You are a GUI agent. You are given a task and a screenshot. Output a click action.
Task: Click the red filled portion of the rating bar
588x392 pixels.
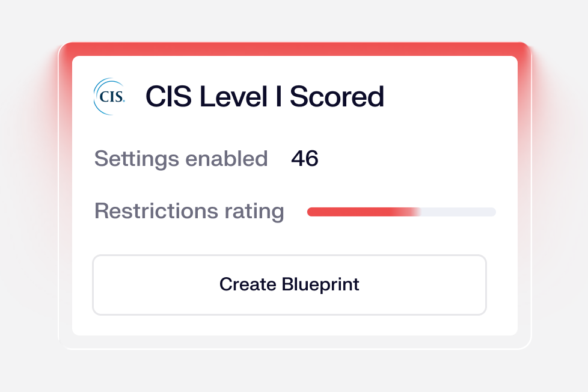pos(349,212)
